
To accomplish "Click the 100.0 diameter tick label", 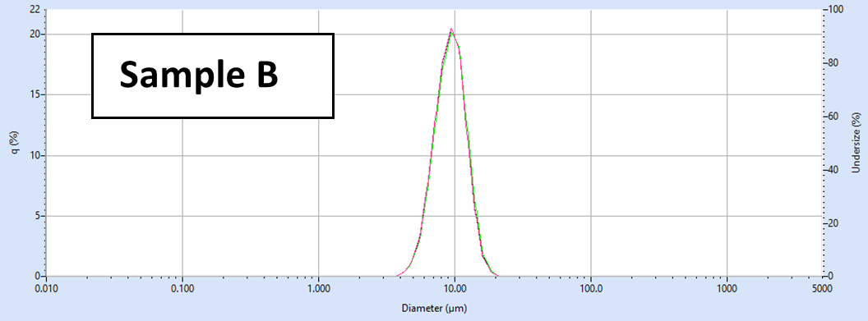I will [591, 289].
